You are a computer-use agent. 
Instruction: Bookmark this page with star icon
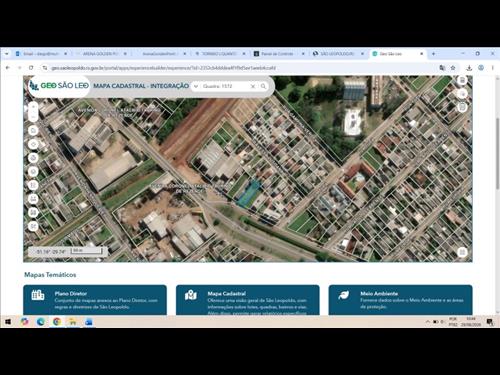[x=453, y=68]
